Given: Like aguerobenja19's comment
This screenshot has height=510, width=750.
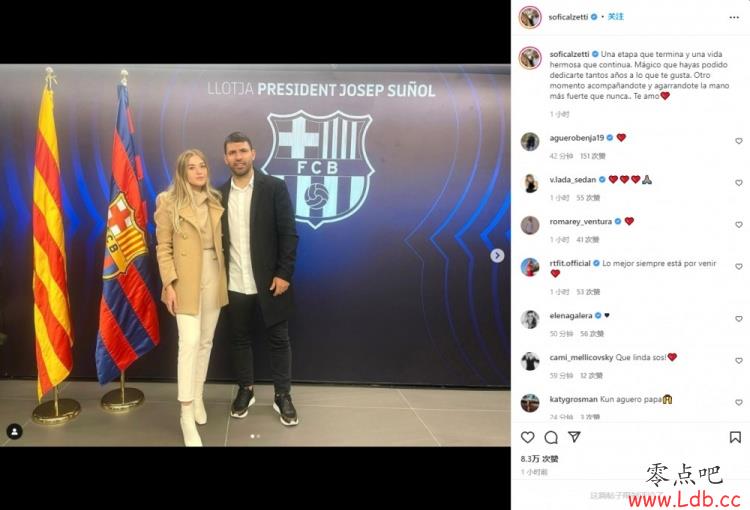Looking at the screenshot, I should click(739, 141).
